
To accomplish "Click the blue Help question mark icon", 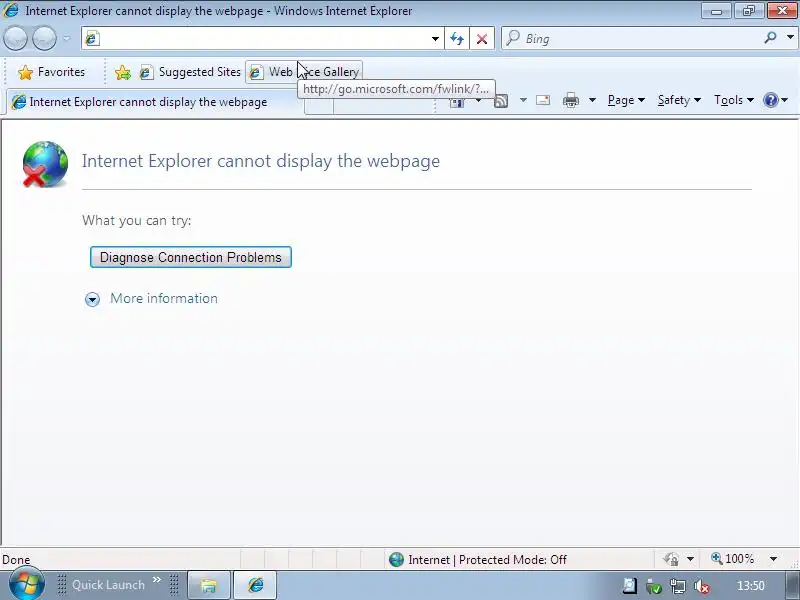I will point(770,100).
